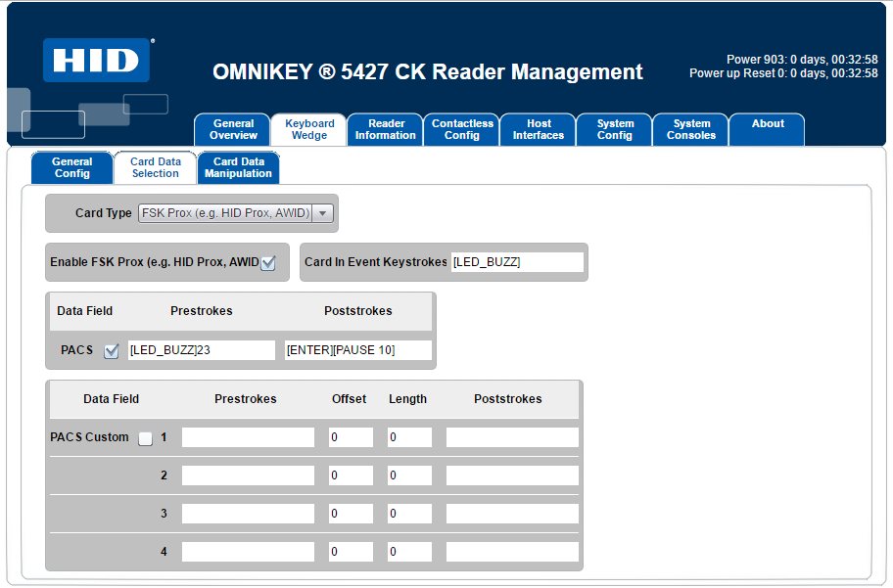This screenshot has height=588, width=893.
Task: Click PACS Custom row 4 Offset field
Action: (x=351, y=552)
